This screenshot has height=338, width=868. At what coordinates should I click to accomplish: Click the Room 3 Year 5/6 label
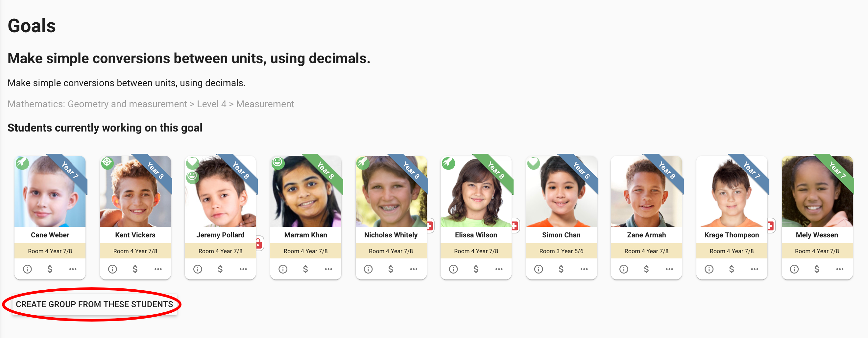click(x=561, y=251)
